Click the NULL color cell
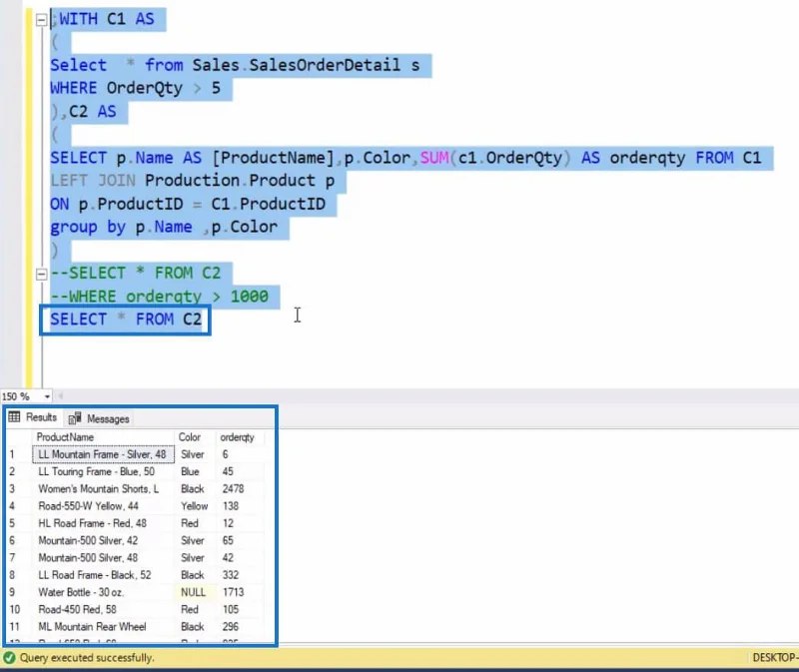Screen dimensions: 799x672 195,592
